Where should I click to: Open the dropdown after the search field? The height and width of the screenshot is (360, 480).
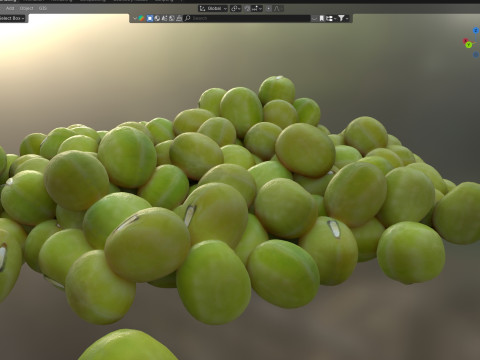pos(314,18)
